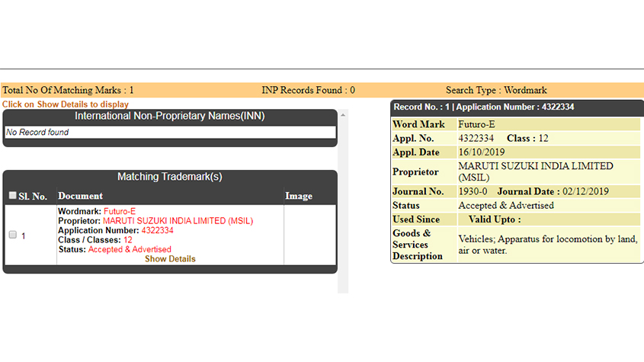Click Valid Upto label in record

click(495, 219)
